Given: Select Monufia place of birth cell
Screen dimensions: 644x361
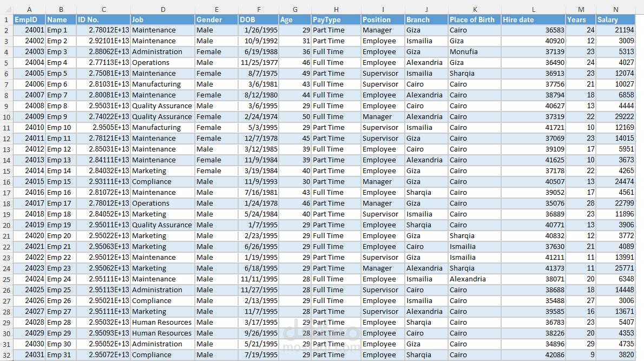Looking at the screenshot, I should pos(475,52).
